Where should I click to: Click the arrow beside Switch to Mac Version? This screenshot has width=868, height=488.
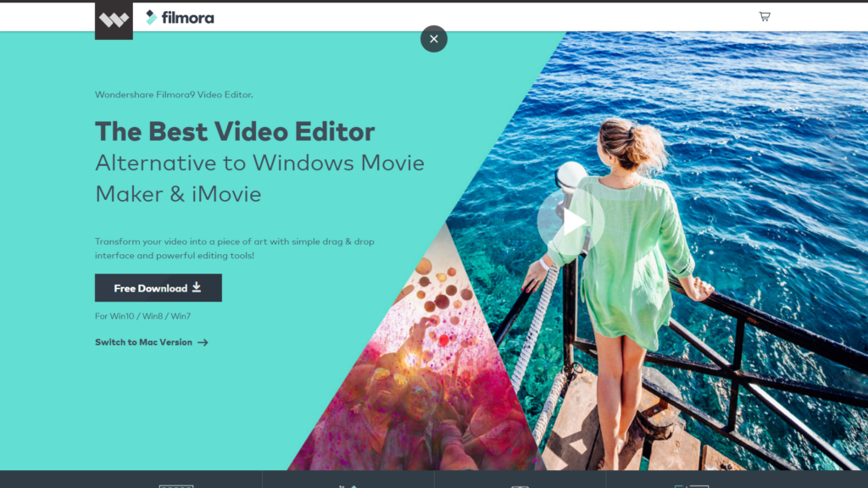click(x=203, y=342)
